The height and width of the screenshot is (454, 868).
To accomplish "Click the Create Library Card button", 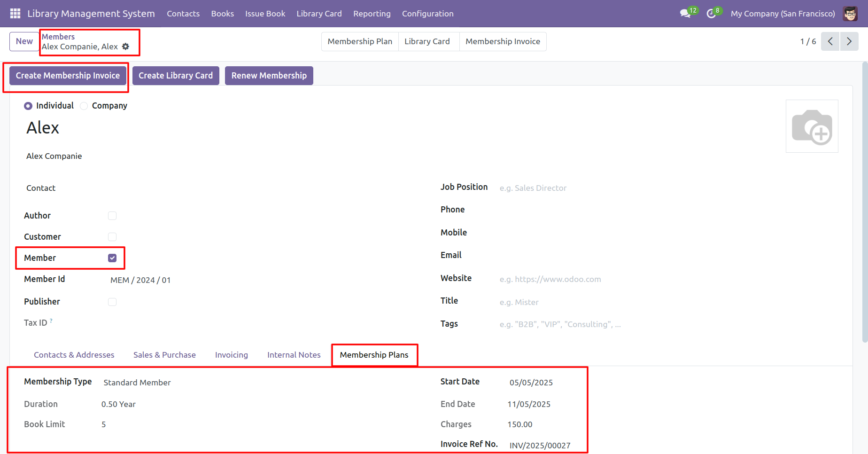I will tap(176, 76).
